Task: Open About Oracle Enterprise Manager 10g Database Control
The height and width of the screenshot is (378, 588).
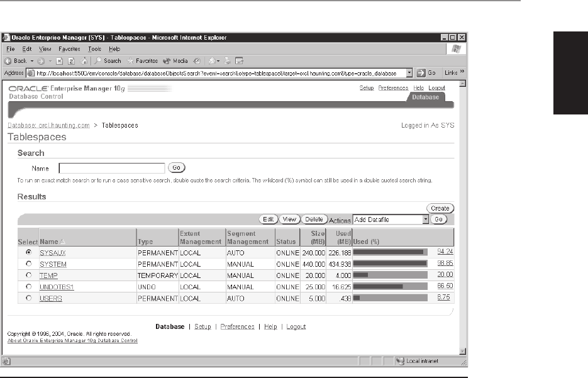Action: (x=72, y=341)
